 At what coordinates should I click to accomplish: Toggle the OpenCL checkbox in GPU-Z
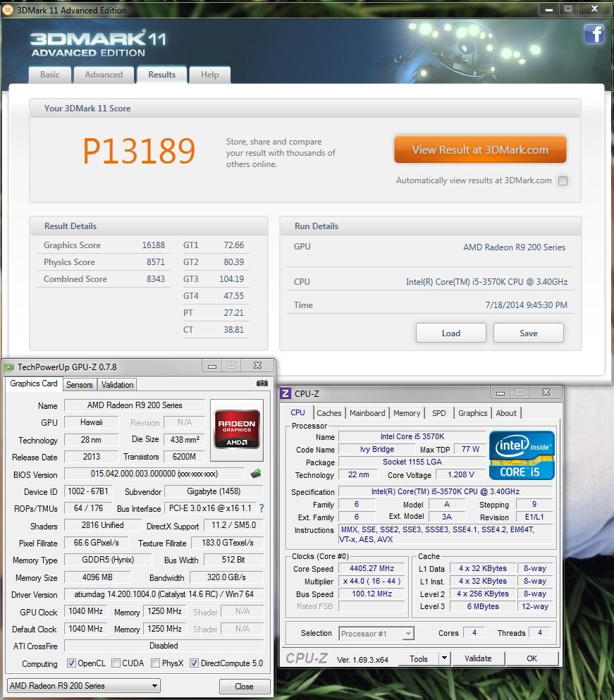[x=71, y=663]
